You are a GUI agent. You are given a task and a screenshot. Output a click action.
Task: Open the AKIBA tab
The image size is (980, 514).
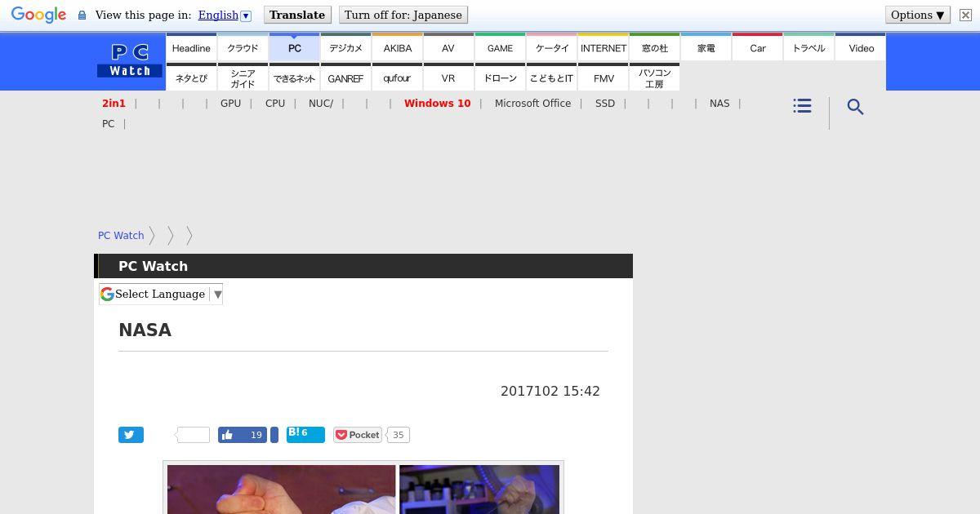click(397, 48)
